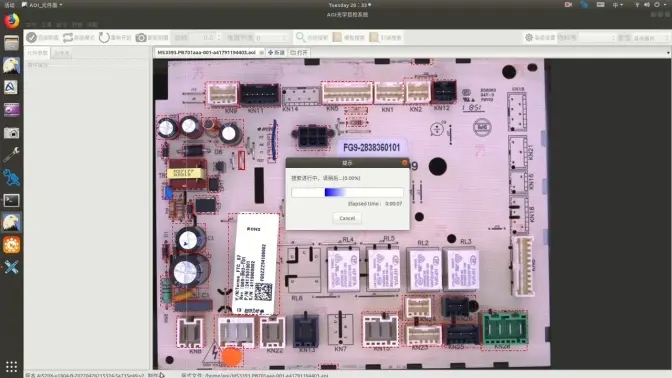672x378 pixels.
Task: Click the stepper arrows beside the 0.0 value
Action: click(219, 38)
